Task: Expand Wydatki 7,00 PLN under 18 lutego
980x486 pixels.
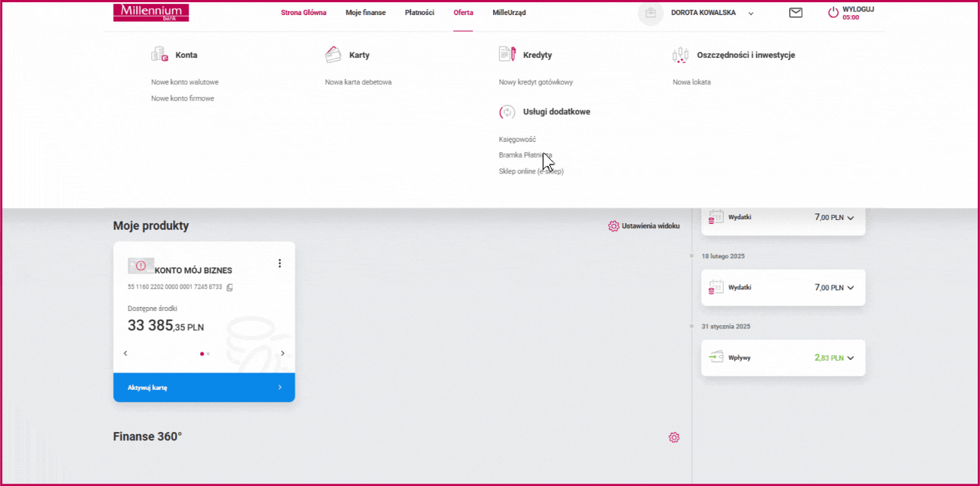Action: click(x=851, y=288)
